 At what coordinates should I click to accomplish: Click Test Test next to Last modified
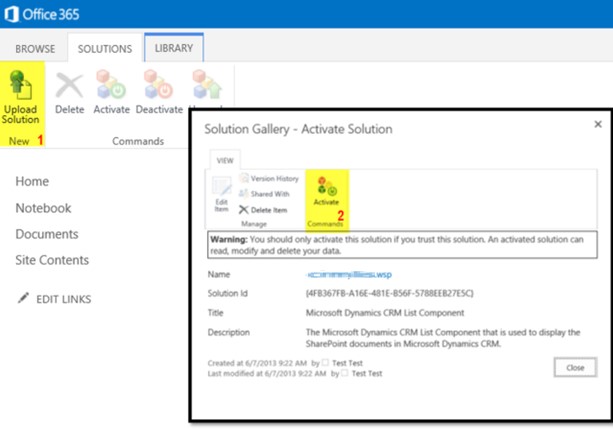(367, 374)
